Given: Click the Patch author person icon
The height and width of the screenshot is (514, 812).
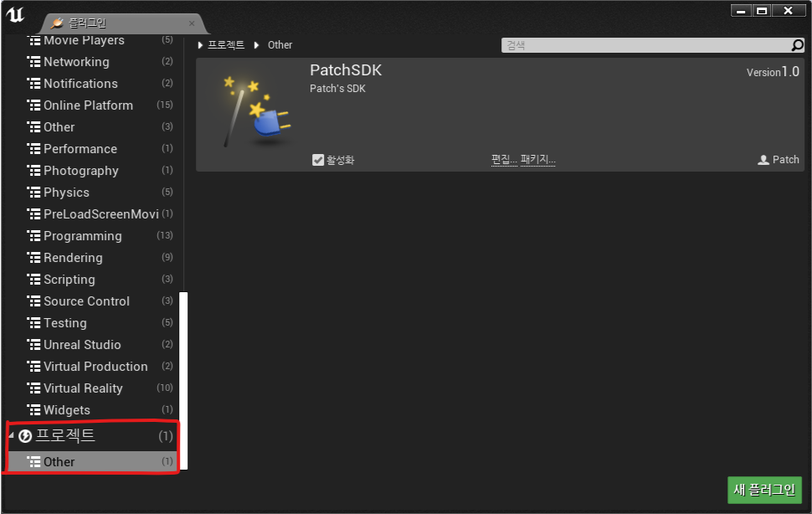Looking at the screenshot, I should [763, 160].
